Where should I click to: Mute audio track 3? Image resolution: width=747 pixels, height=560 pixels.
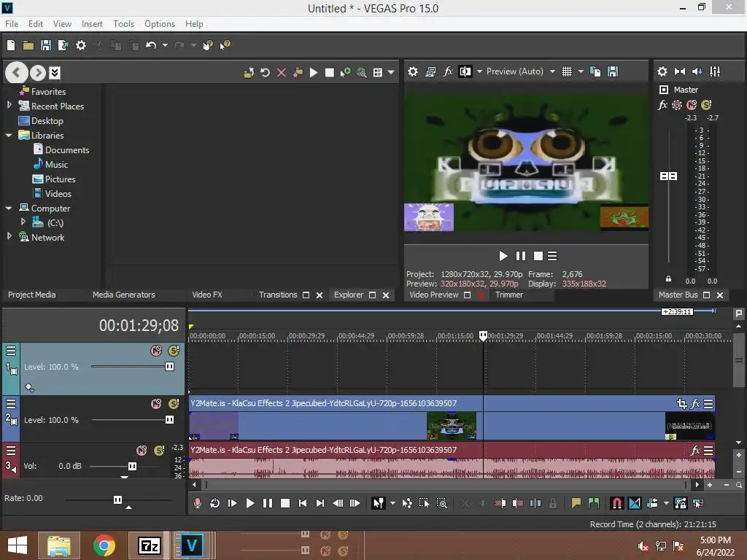[x=142, y=450]
